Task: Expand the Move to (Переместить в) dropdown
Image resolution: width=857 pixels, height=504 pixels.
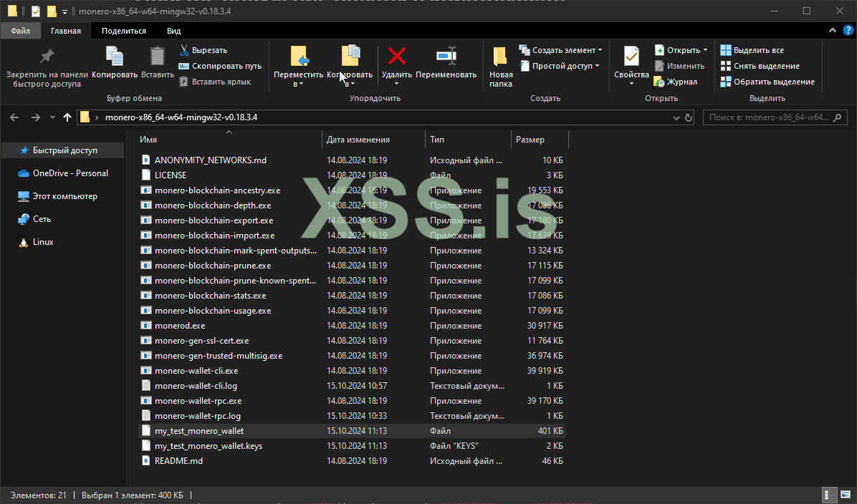Action: pyautogui.click(x=298, y=84)
